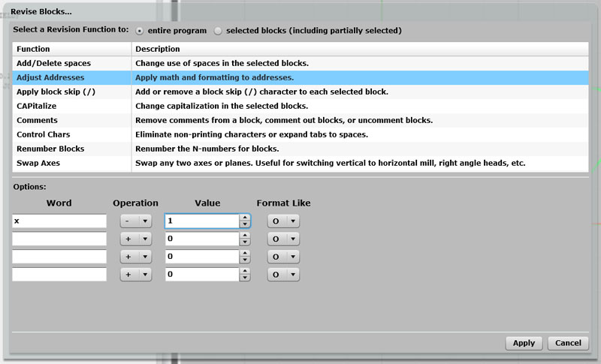Click the third row Value field
Viewport: 601px width, 364px height.
[x=202, y=257]
